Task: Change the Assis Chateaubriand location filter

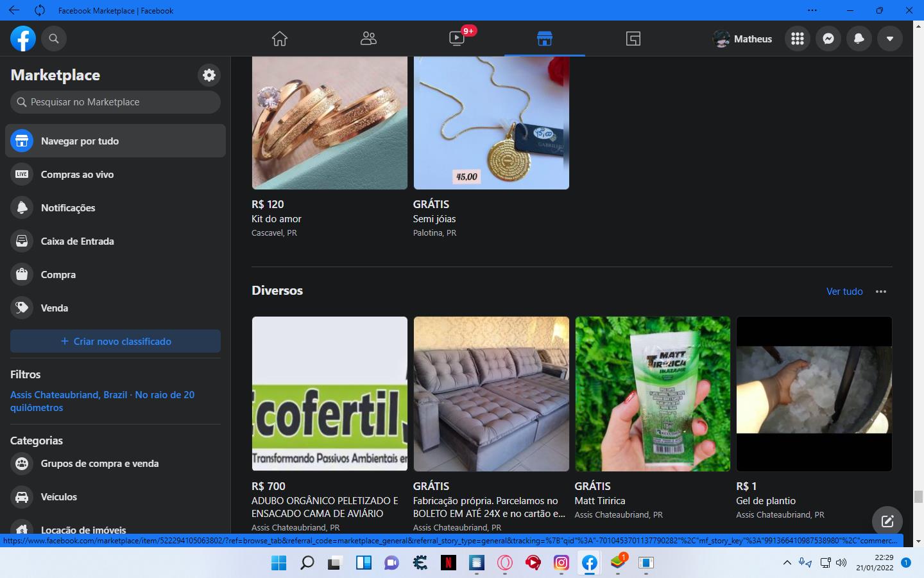Action: pos(103,401)
